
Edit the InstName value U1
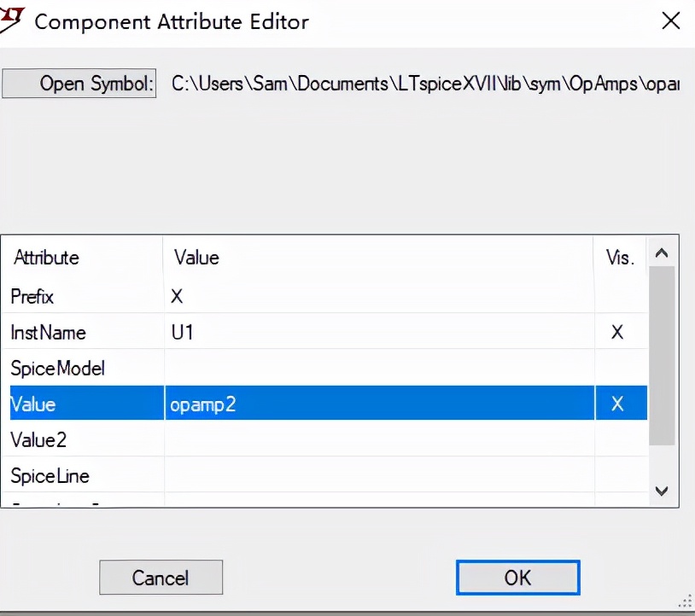coord(376,332)
